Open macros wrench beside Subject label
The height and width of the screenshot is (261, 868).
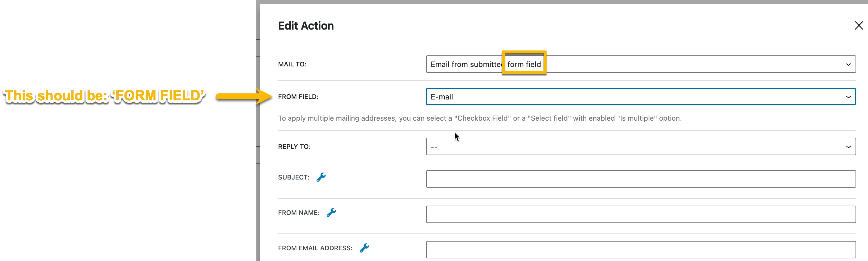tap(321, 177)
